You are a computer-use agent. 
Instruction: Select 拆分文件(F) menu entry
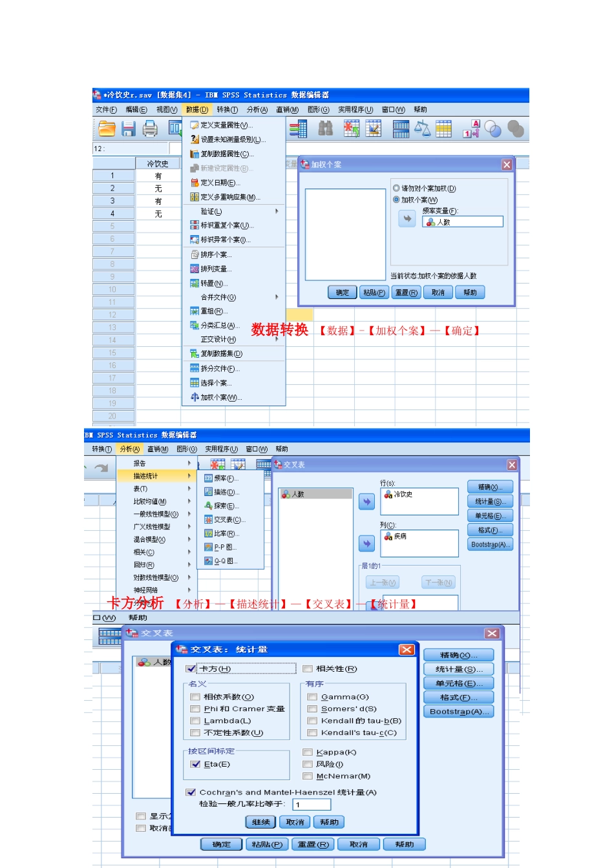tap(234, 368)
